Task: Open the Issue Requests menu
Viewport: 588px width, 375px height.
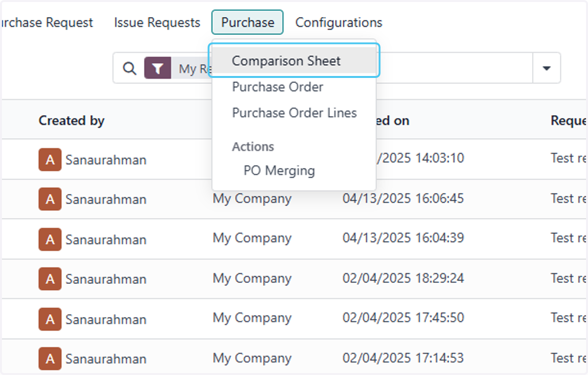Action: click(x=157, y=23)
